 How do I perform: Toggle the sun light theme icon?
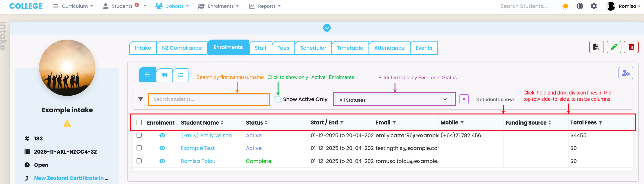pyautogui.click(x=565, y=6)
